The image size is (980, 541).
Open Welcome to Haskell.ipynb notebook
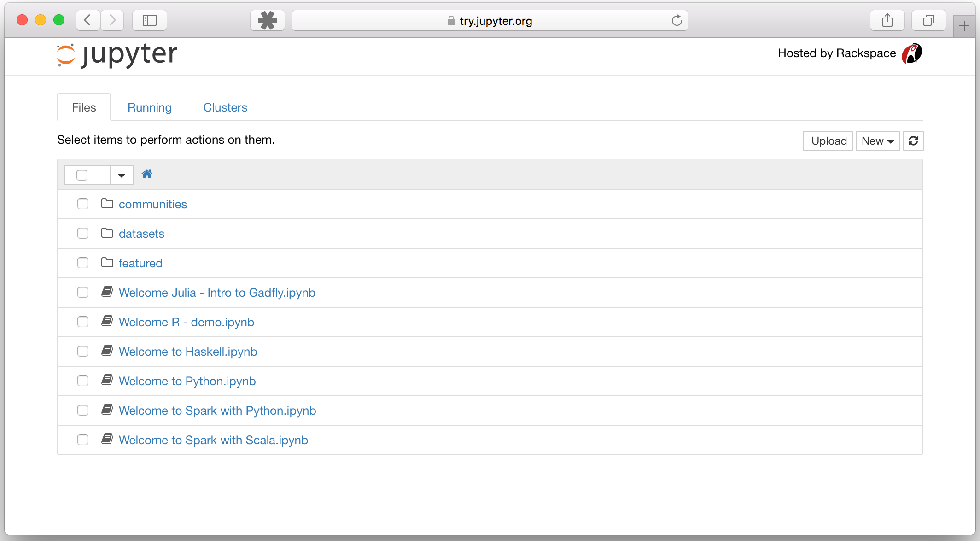(188, 352)
